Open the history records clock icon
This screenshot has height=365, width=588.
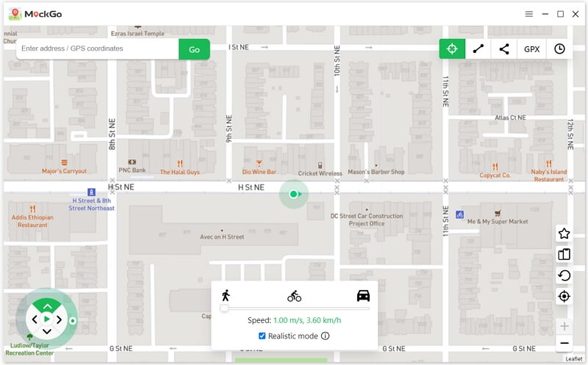[559, 49]
